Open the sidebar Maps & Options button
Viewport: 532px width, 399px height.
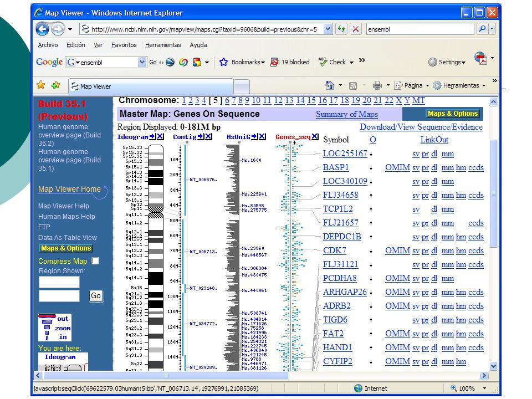(66, 248)
